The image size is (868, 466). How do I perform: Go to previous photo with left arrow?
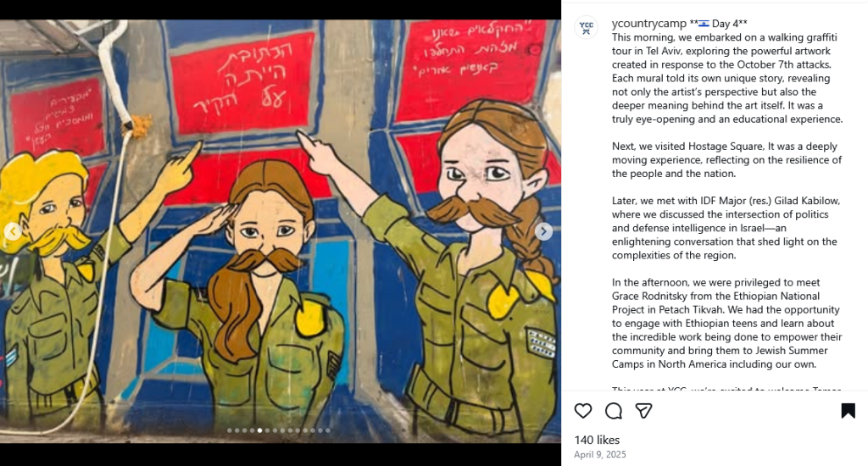13,231
